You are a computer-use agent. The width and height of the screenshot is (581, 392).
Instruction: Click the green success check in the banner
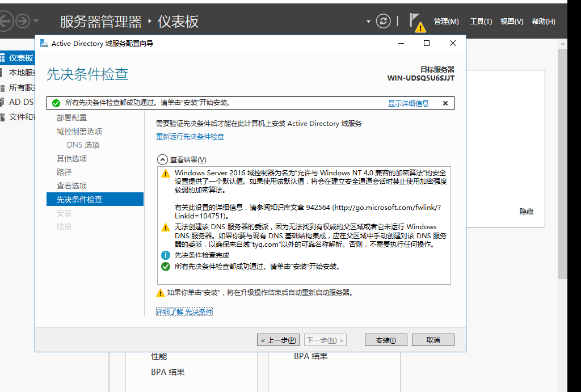pyautogui.click(x=56, y=103)
